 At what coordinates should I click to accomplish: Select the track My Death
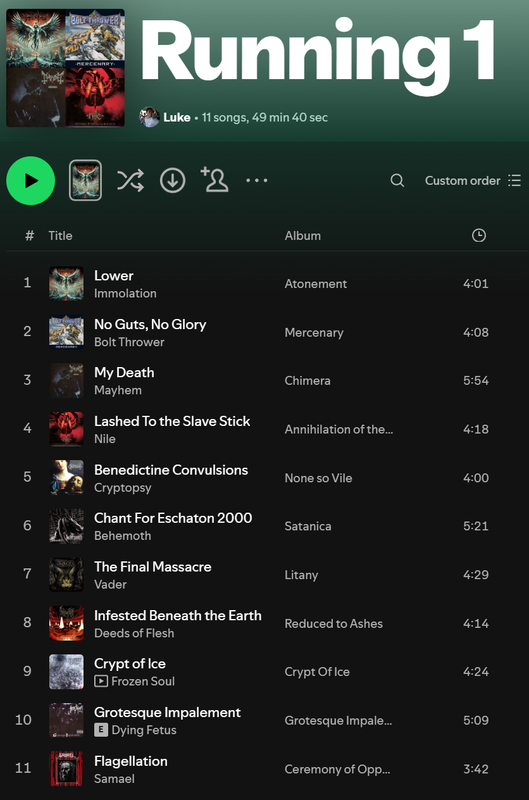click(x=124, y=372)
